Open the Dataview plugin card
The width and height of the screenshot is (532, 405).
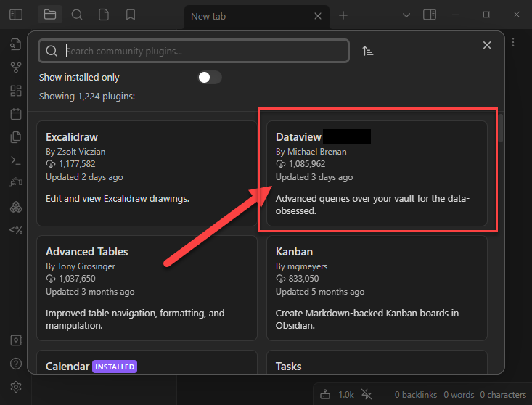pyautogui.click(x=377, y=173)
